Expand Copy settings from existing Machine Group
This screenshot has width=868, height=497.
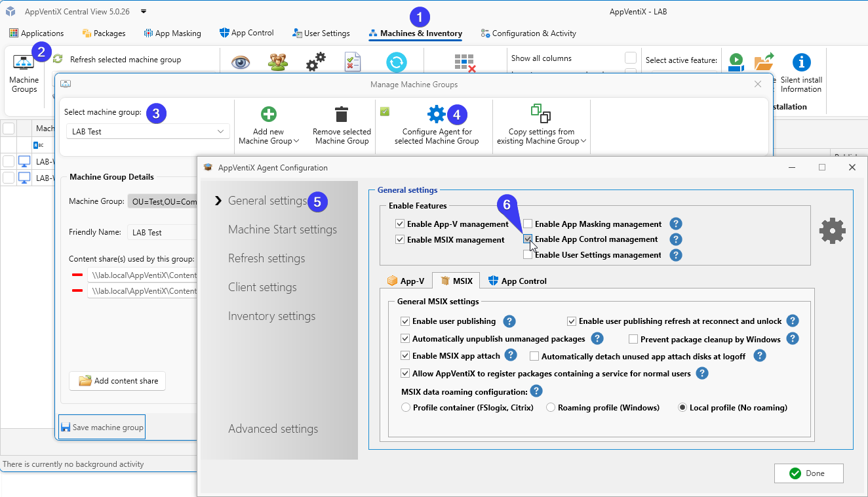[542, 136]
